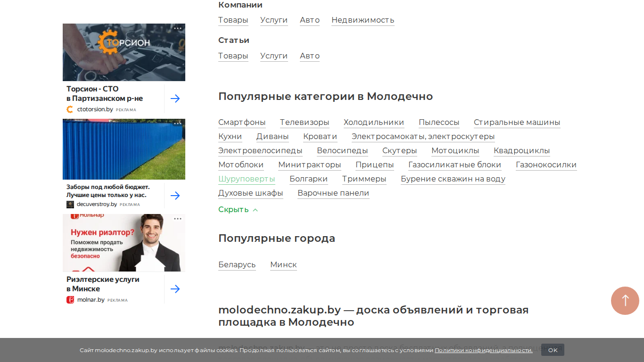Click the blue fence ad image
Viewport: 644px width, 362px height.
coord(124,149)
